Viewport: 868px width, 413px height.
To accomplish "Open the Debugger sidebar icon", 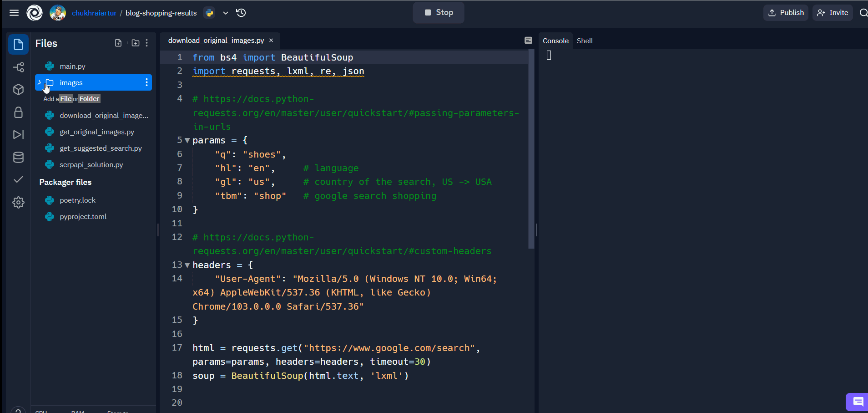I will tap(18, 135).
